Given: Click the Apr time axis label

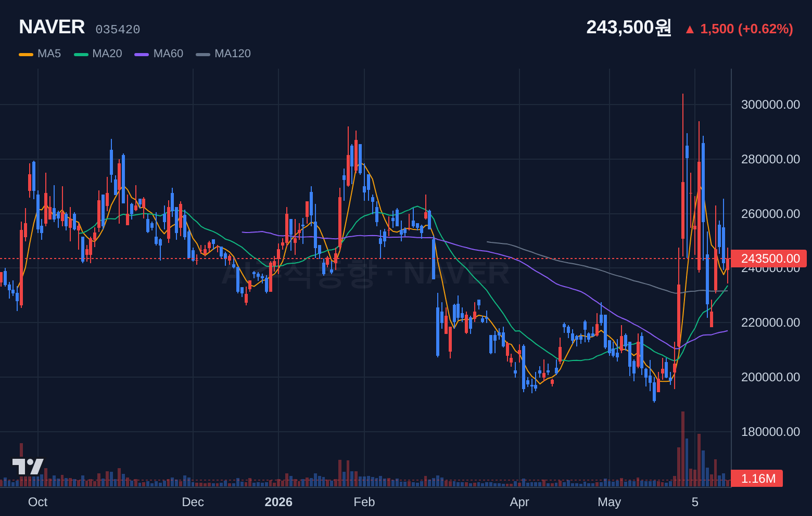Looking at the screenshot, I should [x=519, y=502].
